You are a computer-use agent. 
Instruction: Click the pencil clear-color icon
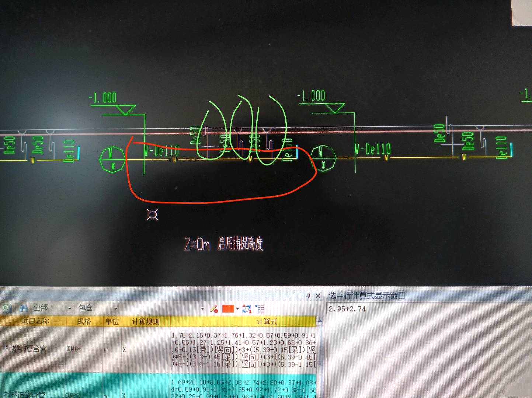(214, 309)
